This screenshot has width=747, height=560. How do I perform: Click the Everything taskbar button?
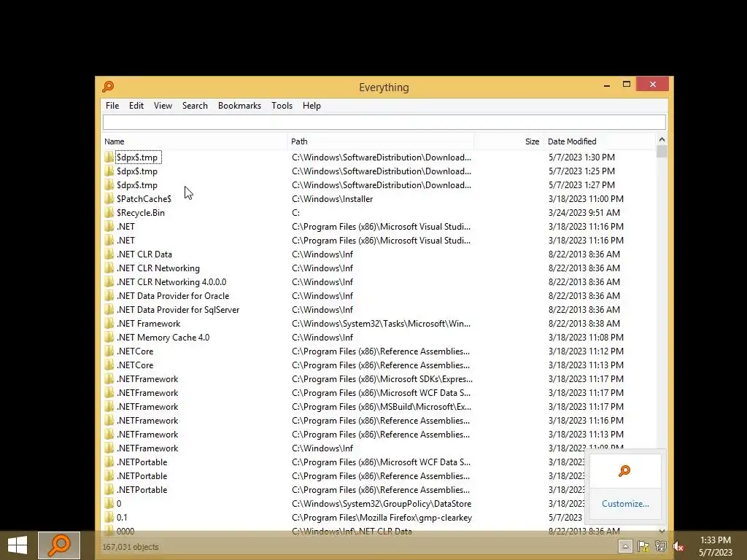(x=59, y=545)
